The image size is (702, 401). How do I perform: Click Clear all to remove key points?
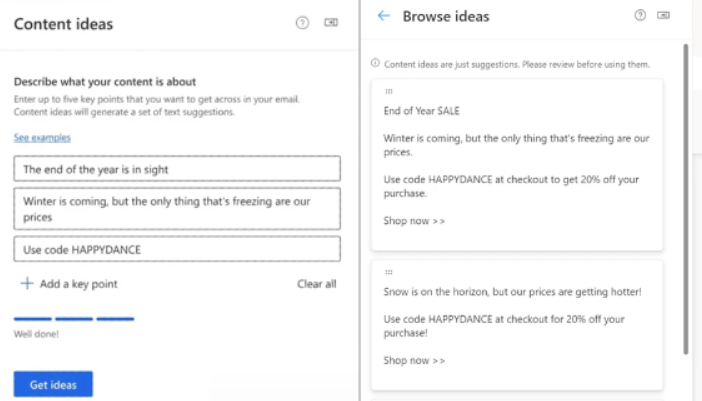pos(317,284)
